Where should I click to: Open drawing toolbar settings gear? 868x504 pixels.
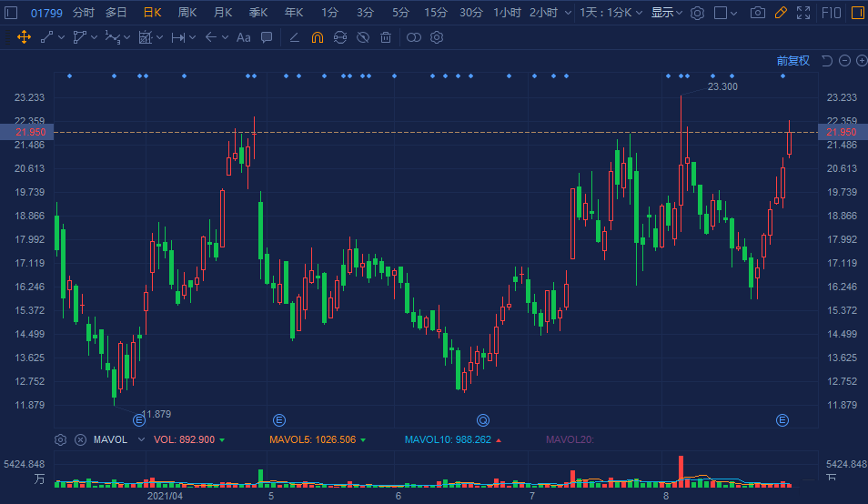coord(437,37)
